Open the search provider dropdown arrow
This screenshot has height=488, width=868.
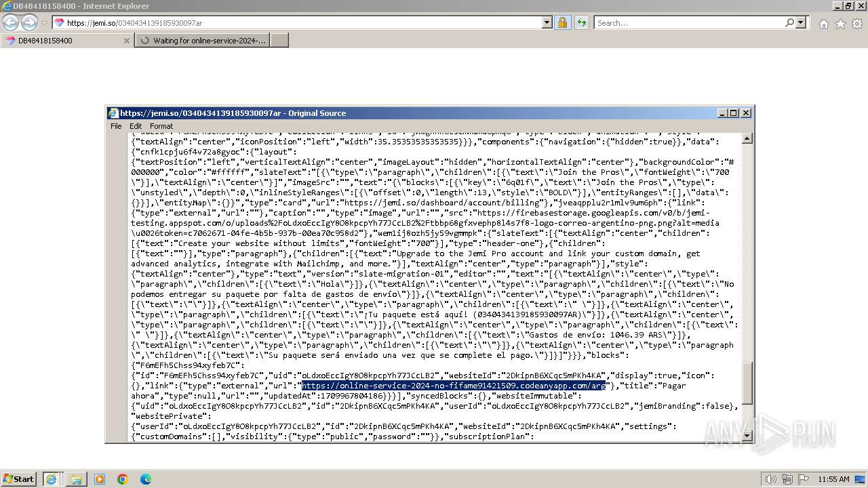pos(801,23)
